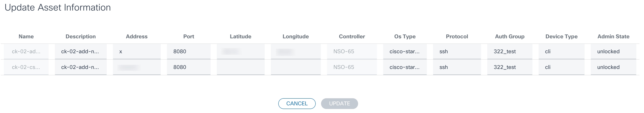Click the CANCEL button
The width and height of the screenshot is (644, 113).
coord(297,103)
